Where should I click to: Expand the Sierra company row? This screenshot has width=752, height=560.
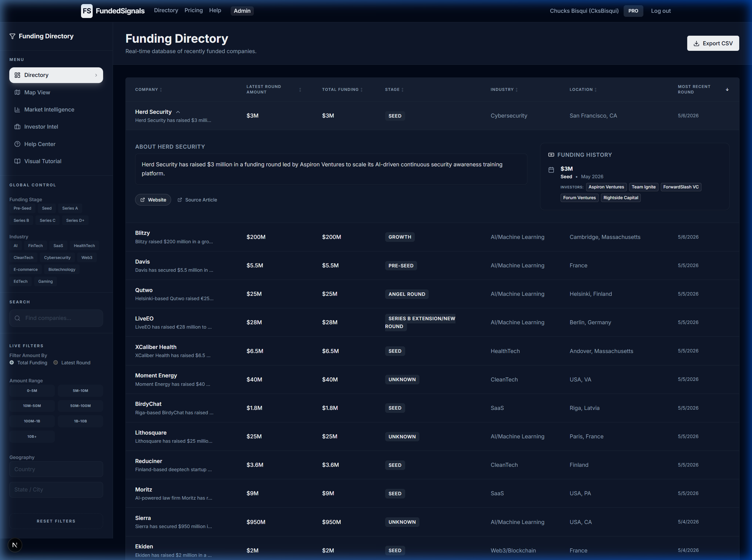(432, 522)
